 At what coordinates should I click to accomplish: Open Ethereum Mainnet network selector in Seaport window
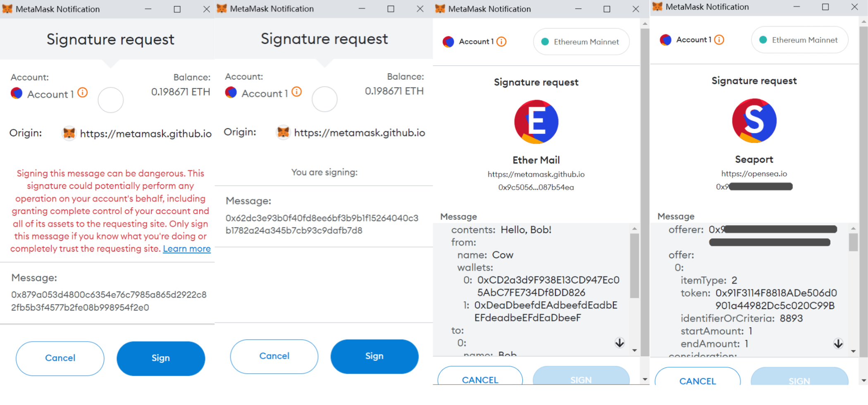pos(799,40)
